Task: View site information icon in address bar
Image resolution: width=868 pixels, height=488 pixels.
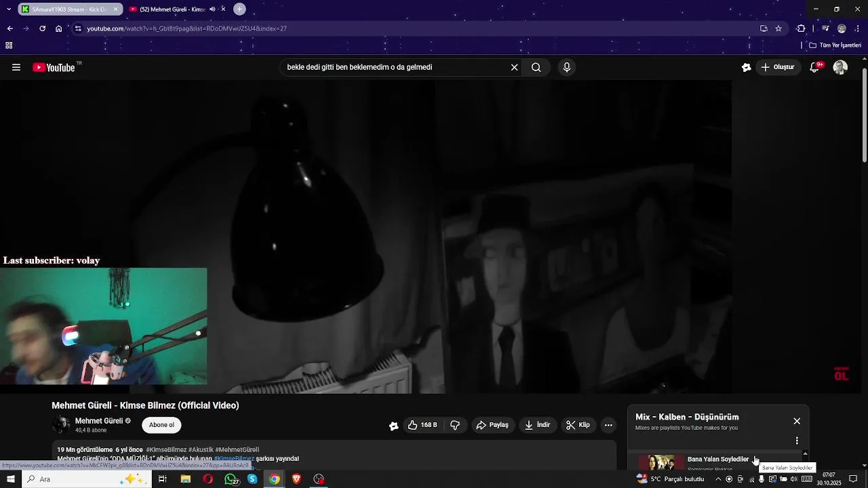Action: [x=78, y=28]
